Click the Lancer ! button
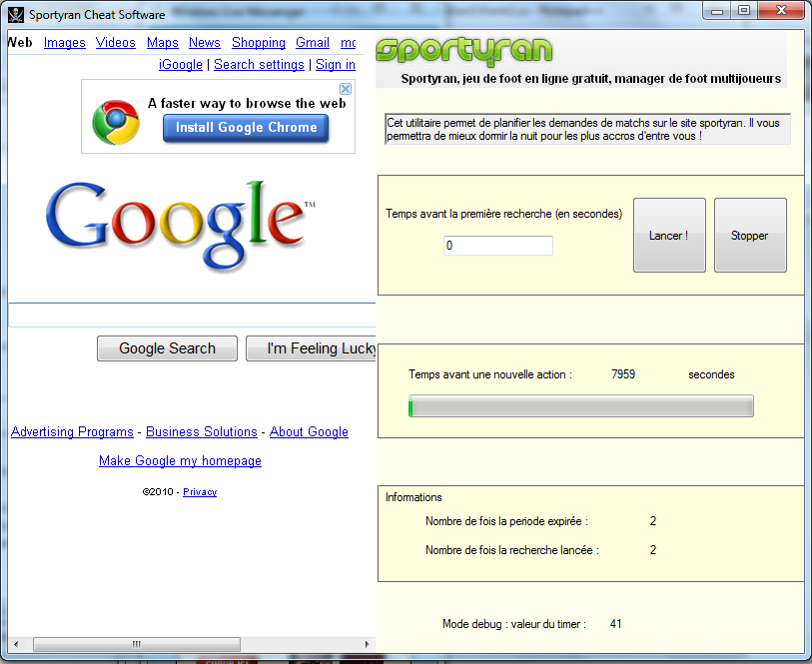The width and height of the screenshot is (812, 664). [669, 235]
